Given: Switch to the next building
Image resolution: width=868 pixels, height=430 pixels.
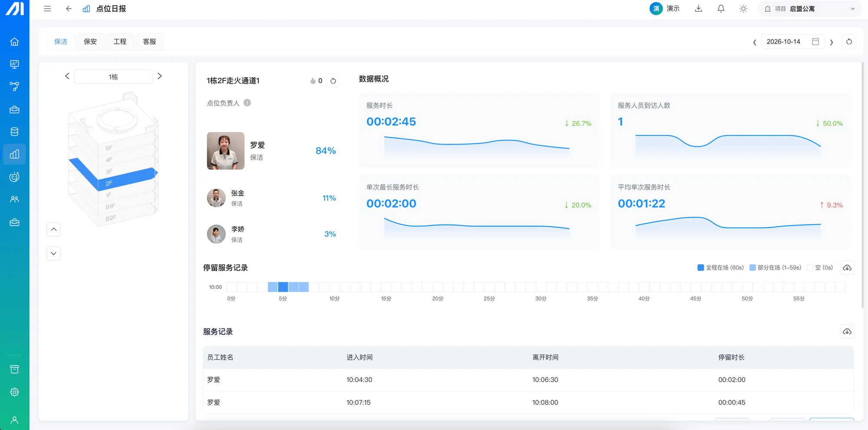Looking at the screenshot, I should tap(160, 76).
